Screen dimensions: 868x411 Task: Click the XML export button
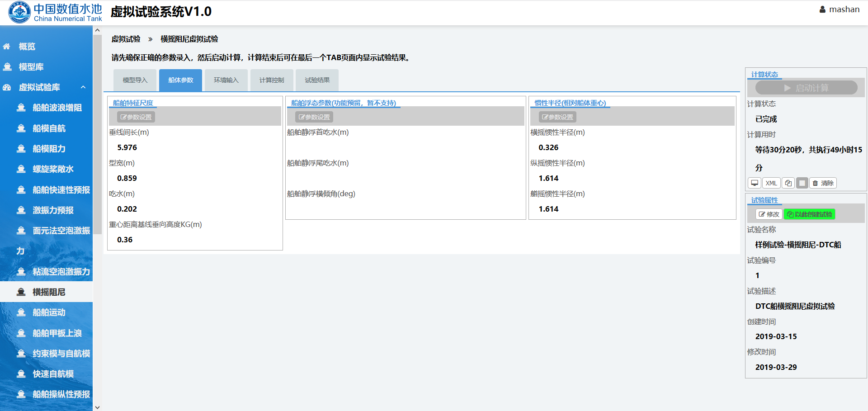click(771, 183)
